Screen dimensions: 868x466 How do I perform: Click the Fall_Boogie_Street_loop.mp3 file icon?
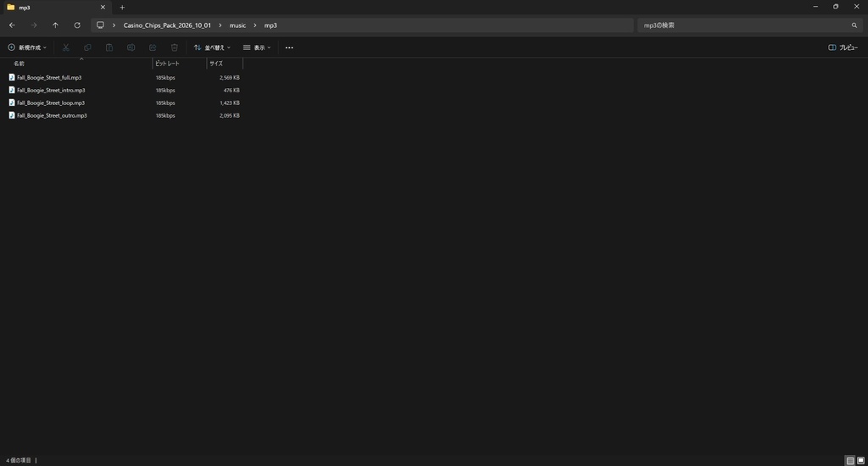point(12,103)
